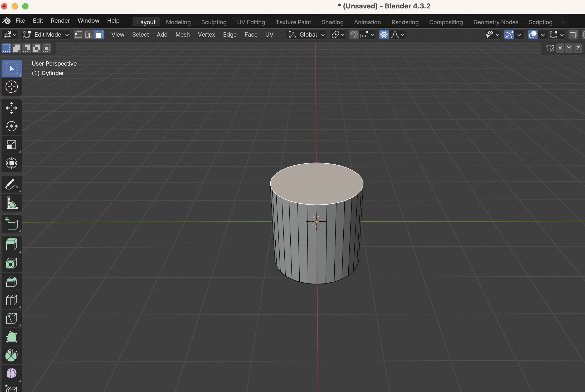Choose the Intersect selection mode icon
The height and width of the screenshot is (392, 585).
[46, 48]
